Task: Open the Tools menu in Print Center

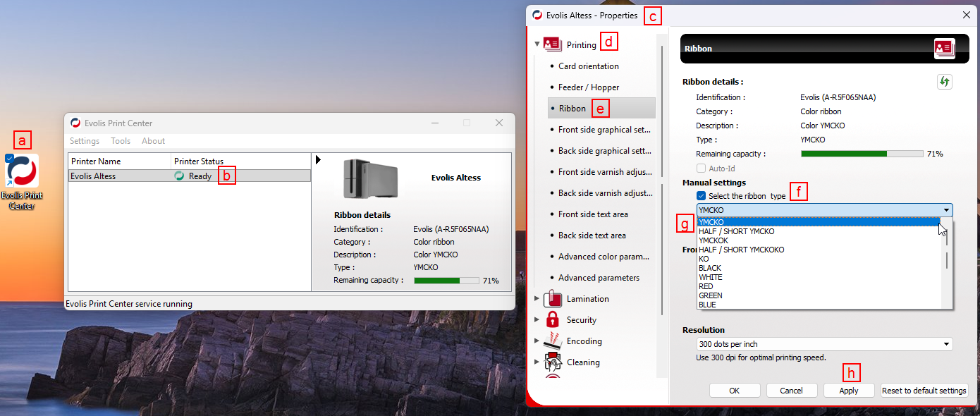Action: click(x=121, y=141)
